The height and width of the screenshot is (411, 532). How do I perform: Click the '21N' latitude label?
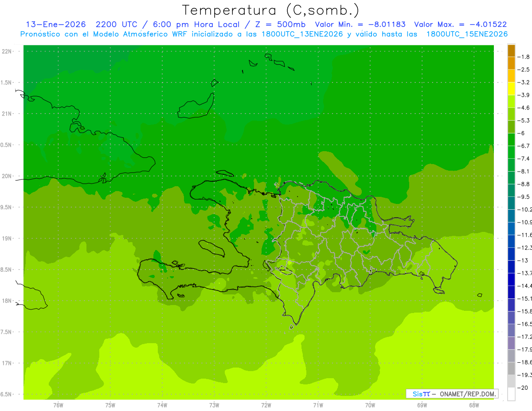(x=8, y=114)
